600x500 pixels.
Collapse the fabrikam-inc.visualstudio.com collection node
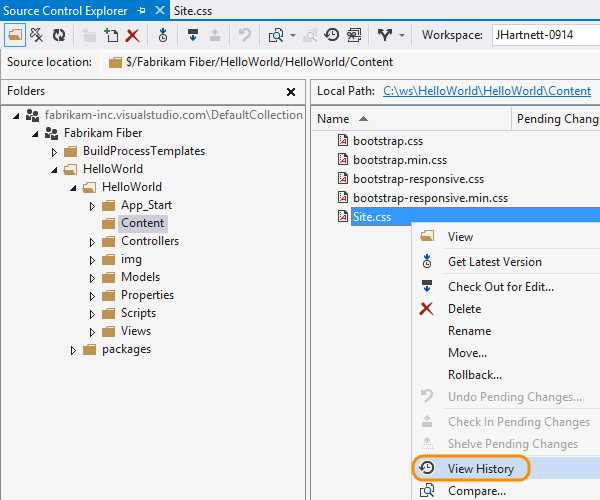pos(16,116)
